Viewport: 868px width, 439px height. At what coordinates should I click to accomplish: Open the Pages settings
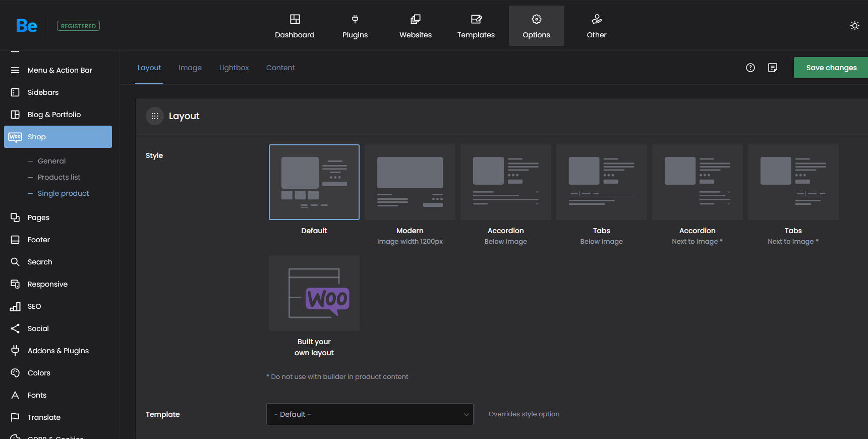[x=58, y=217]
